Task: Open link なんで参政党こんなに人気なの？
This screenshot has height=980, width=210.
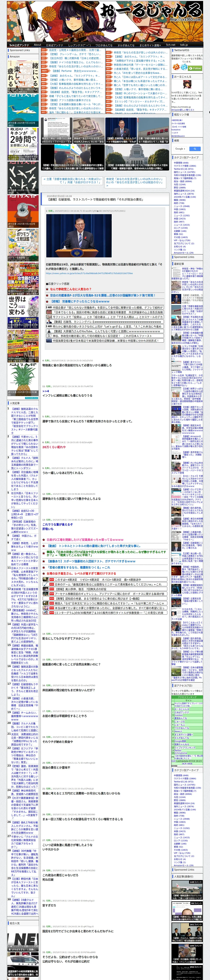Action: click(70, 289)
